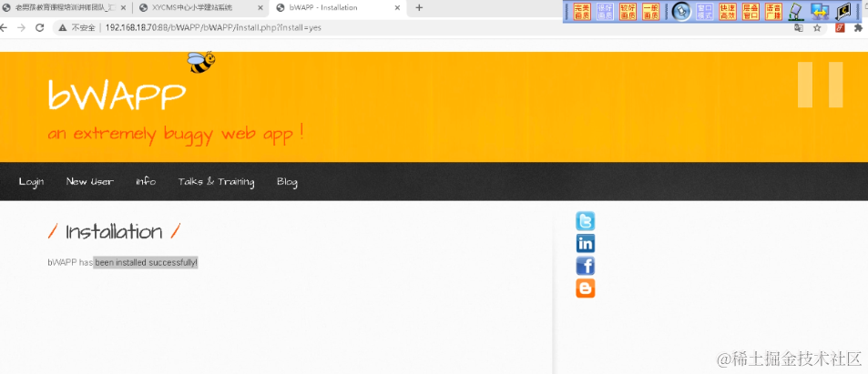Select the 一般画质 quality button

pos(650,11)
